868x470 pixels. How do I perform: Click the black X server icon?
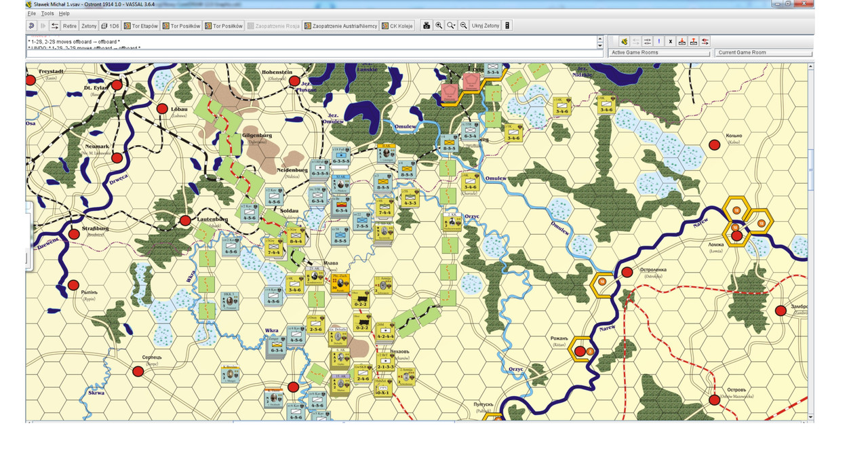(670, 41)
